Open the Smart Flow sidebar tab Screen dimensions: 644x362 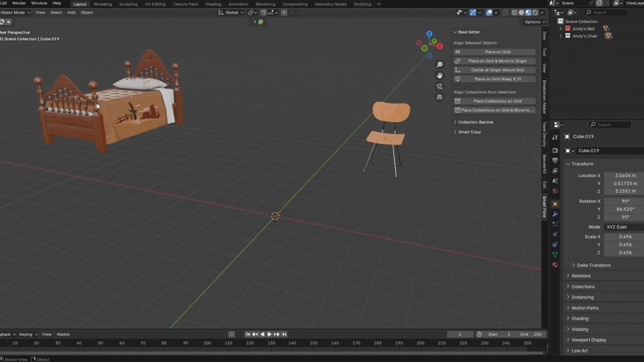click(545, 207)
